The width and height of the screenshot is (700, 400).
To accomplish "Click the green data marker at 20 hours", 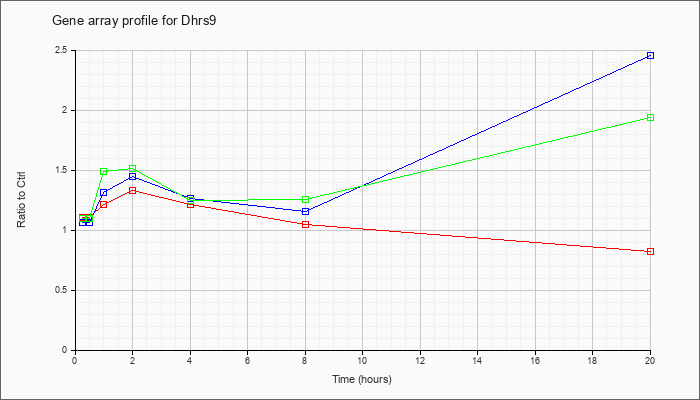I will (x=650, y=117).
